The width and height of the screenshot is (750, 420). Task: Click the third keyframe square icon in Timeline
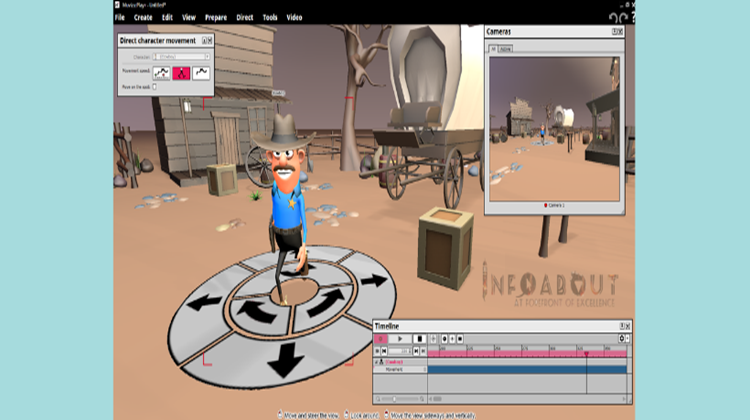tap(460, 339)
